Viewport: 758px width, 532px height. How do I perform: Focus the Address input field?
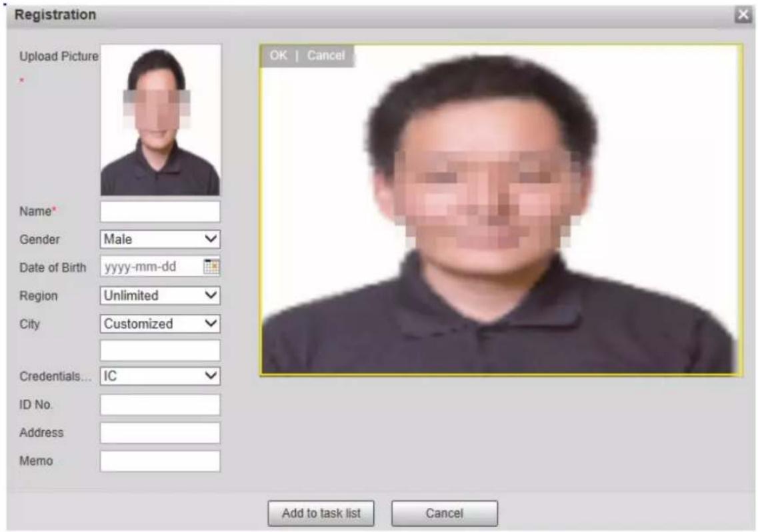(x=160, y=433)
